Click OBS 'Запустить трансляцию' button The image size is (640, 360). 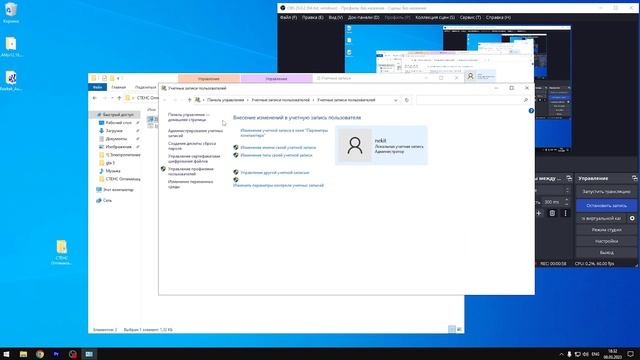[606, 191]
